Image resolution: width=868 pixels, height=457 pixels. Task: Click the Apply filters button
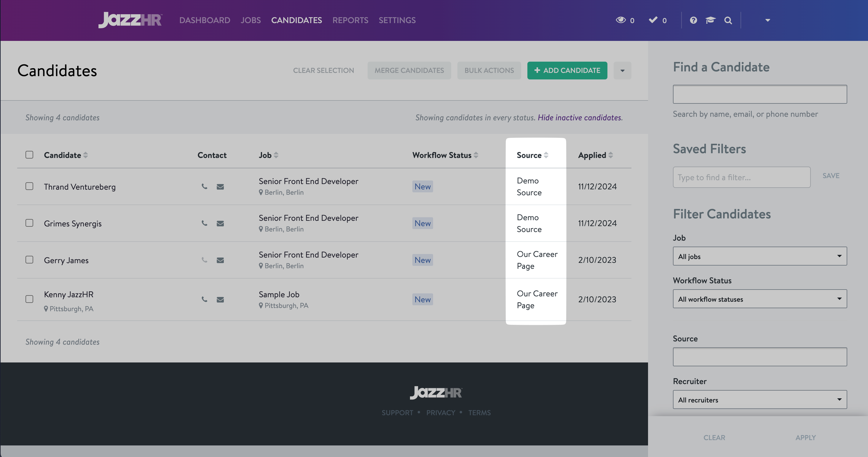point(805,437)
